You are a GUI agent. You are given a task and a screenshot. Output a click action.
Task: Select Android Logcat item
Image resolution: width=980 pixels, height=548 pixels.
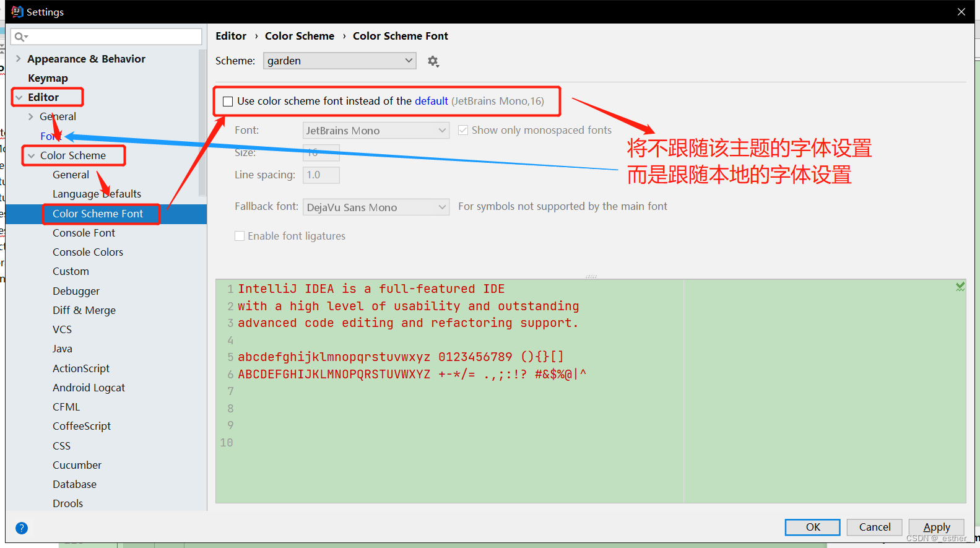click(89, 388)
